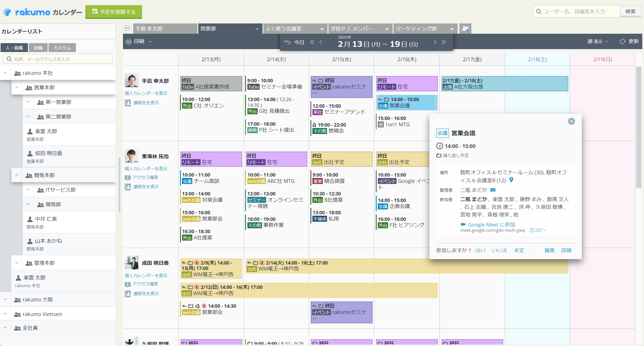Click the person icon for 中井 仁美
644x346 pixels.
[30, 219]
